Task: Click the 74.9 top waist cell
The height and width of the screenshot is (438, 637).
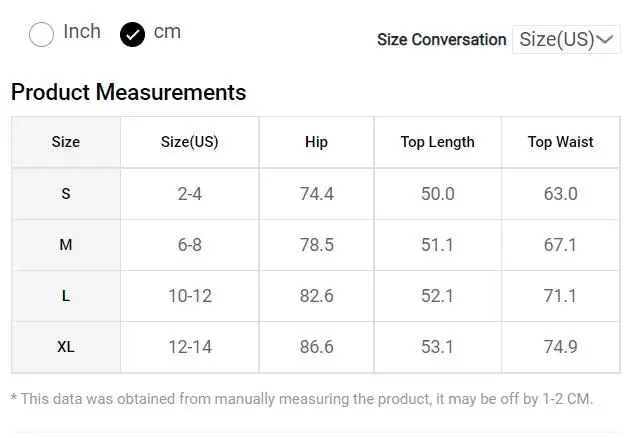Action: coord(560,347)
